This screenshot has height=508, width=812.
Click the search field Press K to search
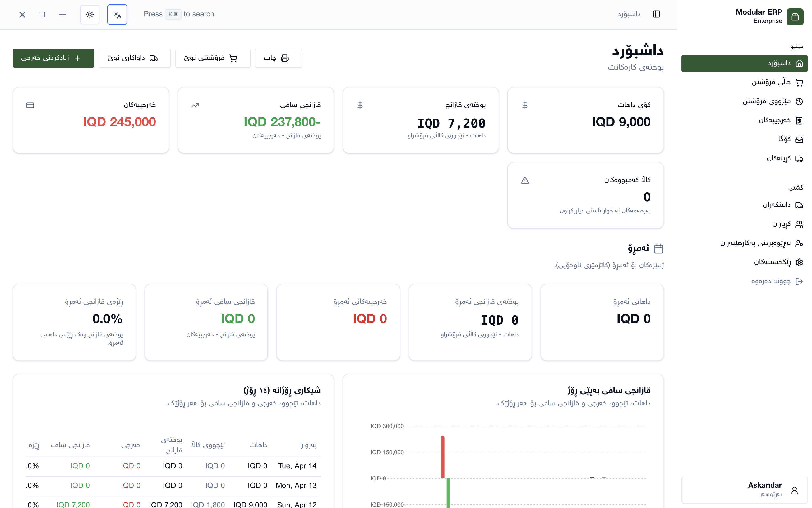tap(179, 14)
